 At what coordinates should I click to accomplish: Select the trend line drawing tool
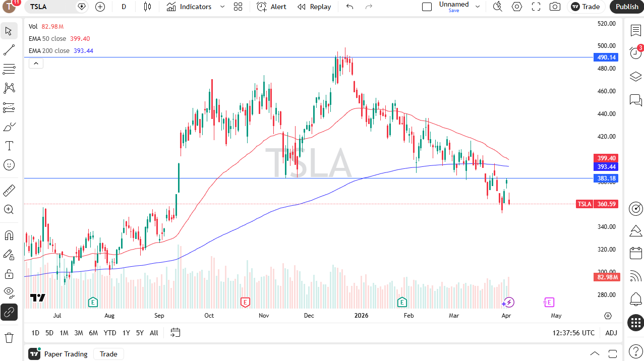9,50
